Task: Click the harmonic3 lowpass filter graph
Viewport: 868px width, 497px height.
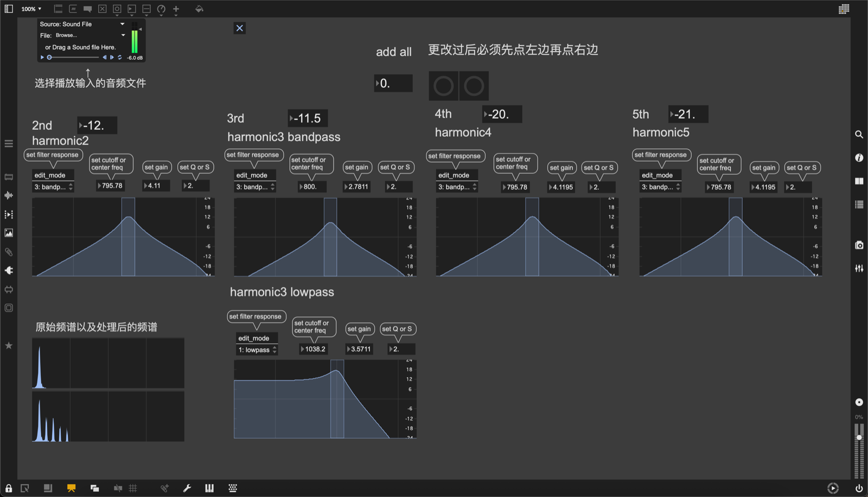Action: tap(325, 399)
